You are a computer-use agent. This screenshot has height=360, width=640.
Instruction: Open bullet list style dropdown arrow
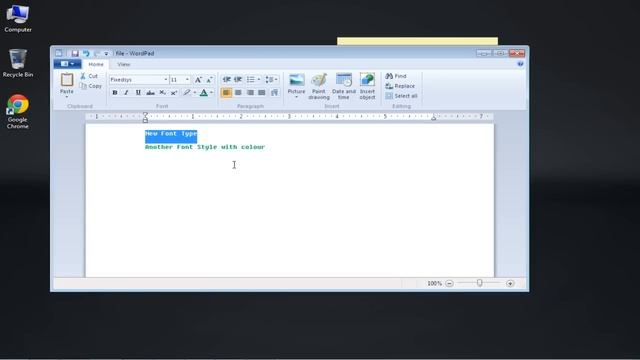[x=259, y=80]
